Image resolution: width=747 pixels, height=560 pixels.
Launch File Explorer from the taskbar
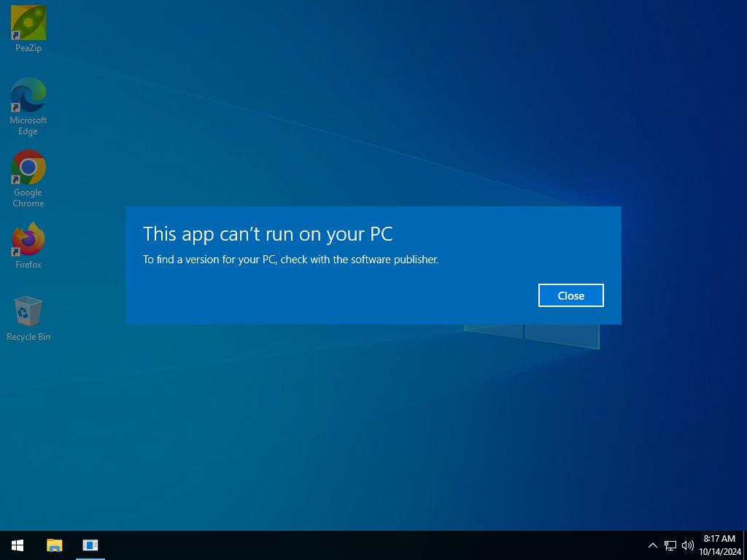tap(55, 545)
